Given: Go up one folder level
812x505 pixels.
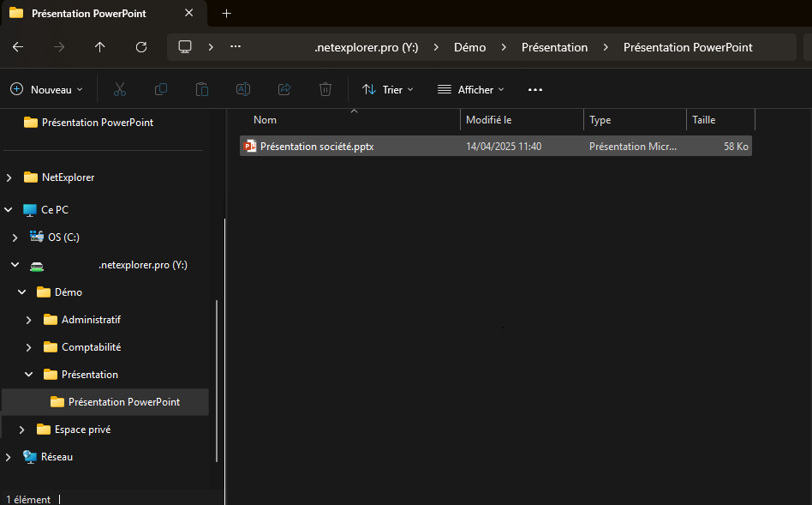Looking at the screenshot, I should tap(100, 47).
